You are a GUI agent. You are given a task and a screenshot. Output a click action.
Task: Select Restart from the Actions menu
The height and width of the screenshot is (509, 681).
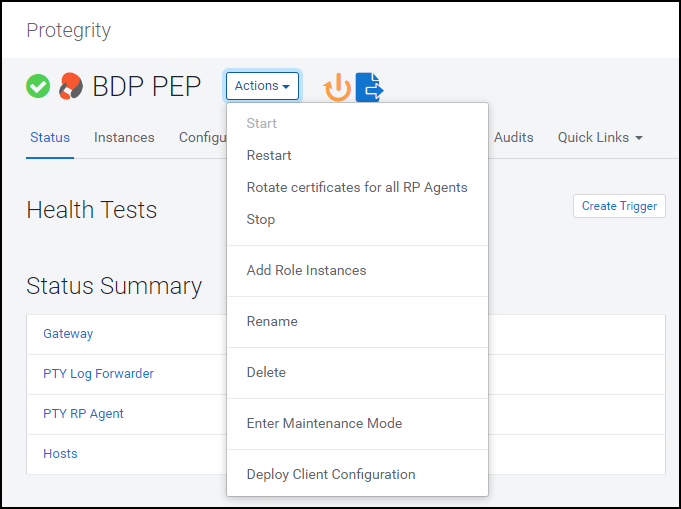click(269, 155)
